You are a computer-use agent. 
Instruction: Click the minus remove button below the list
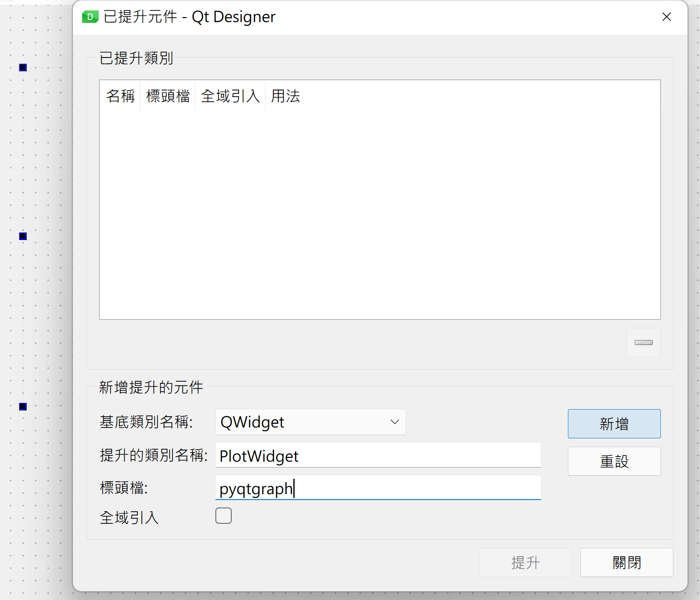click(643, 342)
